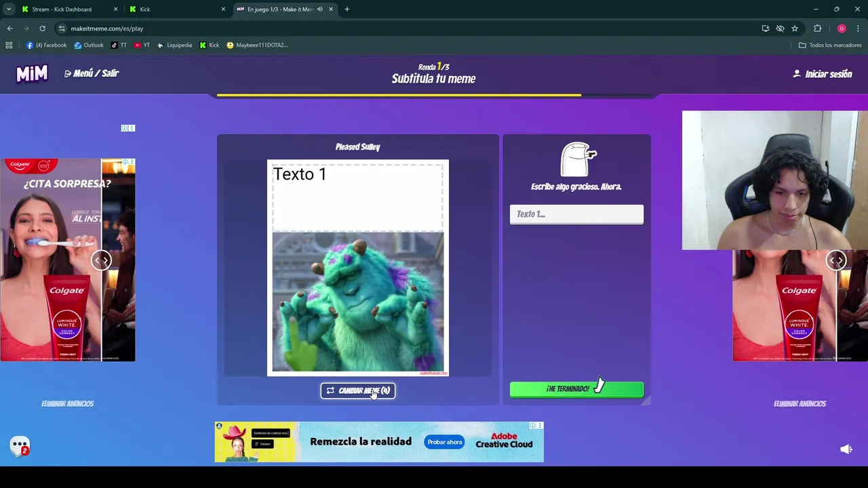Bookmark this page with the star
868x488 pixels.
tap(795, 28)
